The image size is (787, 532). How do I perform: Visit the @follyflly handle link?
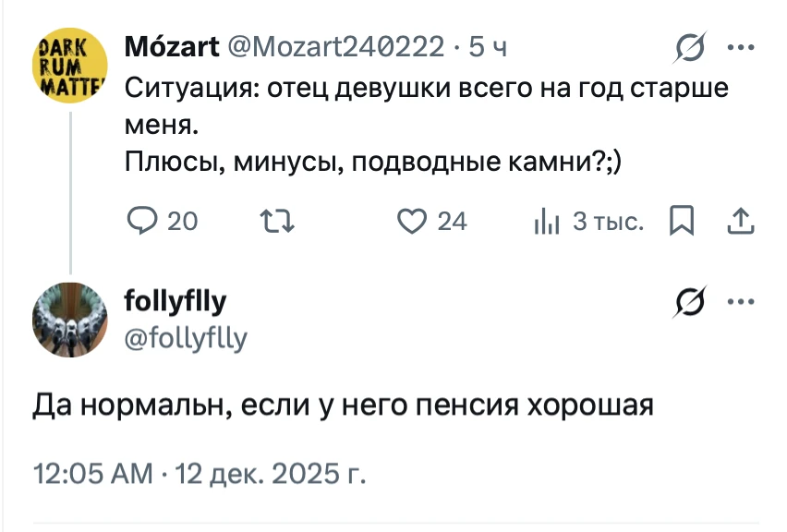pos(185,339)
